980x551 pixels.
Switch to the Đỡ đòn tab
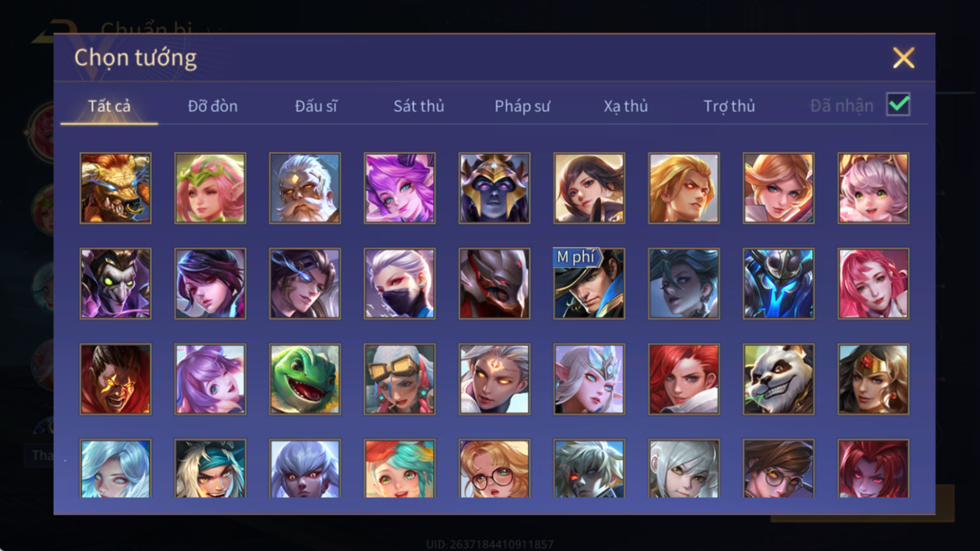pos(213,106)
